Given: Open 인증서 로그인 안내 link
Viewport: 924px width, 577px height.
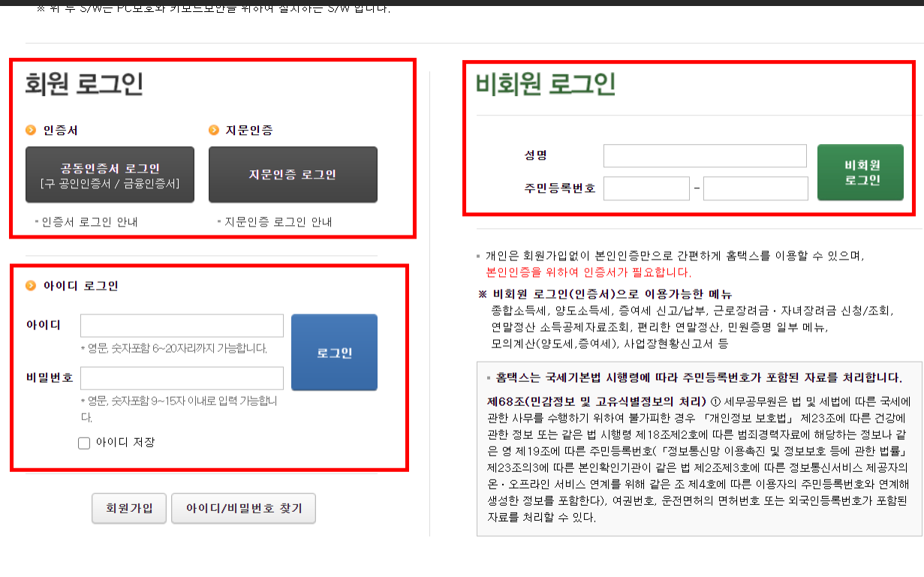Looking at the screenshot, I should 89,222.
